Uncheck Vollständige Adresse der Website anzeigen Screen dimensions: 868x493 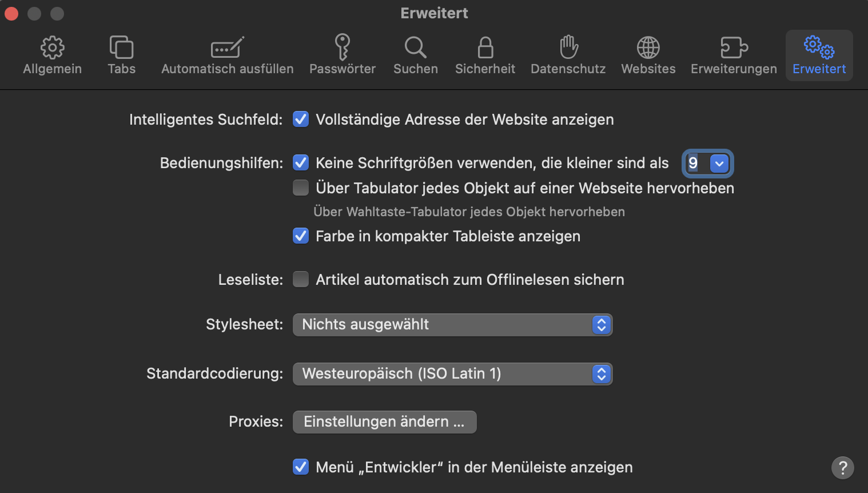(301, 119)
